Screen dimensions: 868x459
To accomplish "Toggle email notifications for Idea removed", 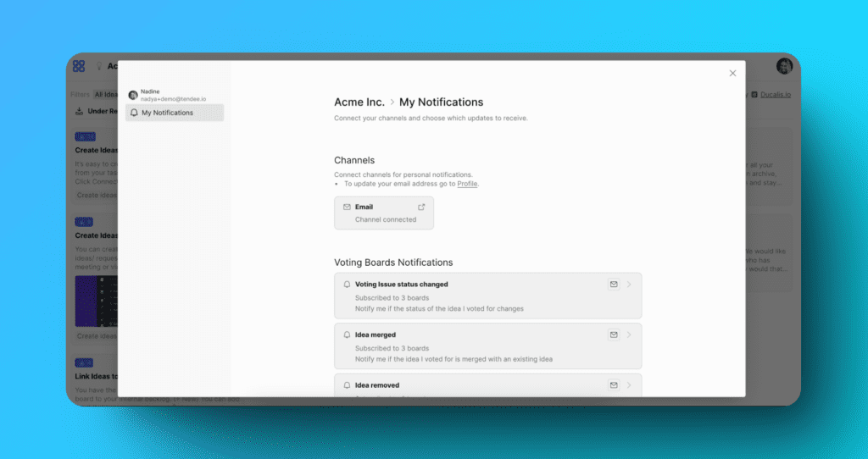I will tap(614, 385).
